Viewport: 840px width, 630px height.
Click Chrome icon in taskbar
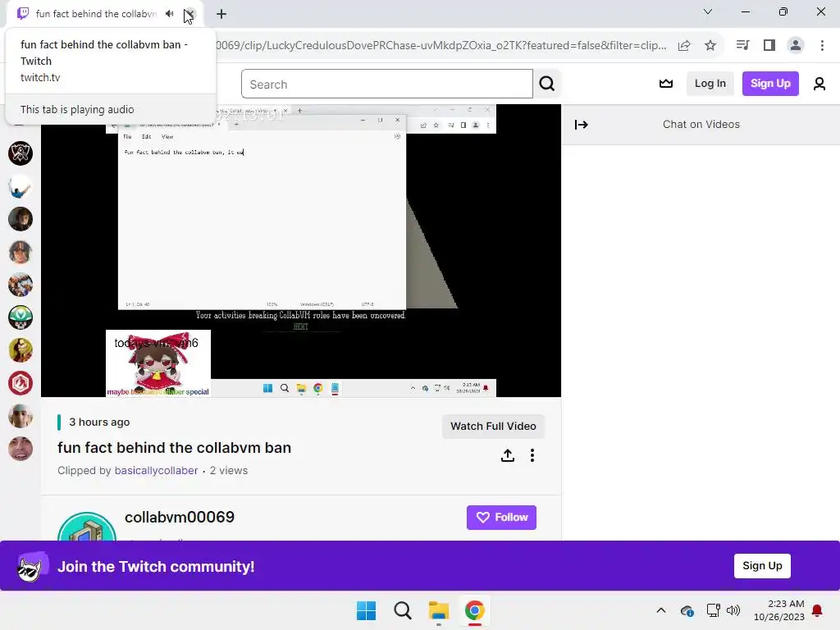[475, 610]
